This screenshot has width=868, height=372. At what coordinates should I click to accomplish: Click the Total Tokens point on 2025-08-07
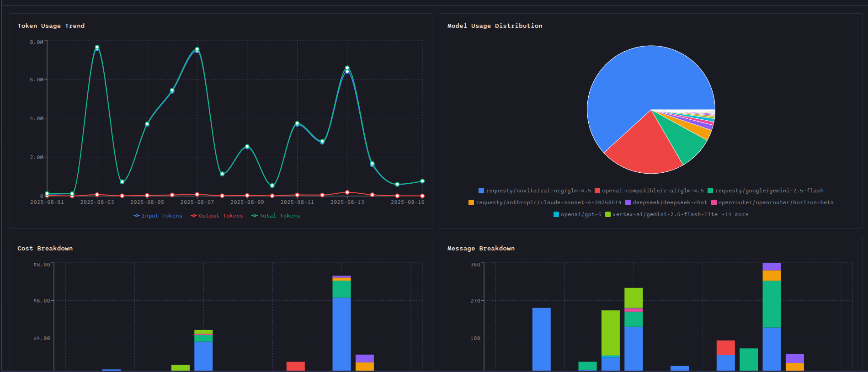[x=197, y=49]
